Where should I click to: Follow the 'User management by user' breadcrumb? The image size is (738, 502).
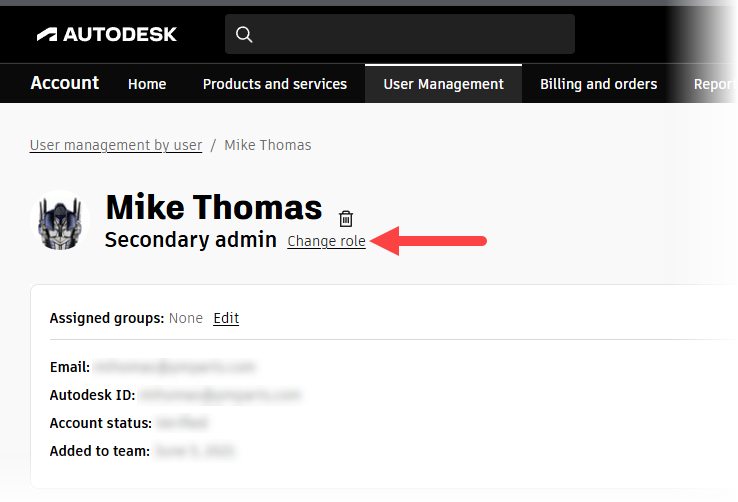(116, 145)
